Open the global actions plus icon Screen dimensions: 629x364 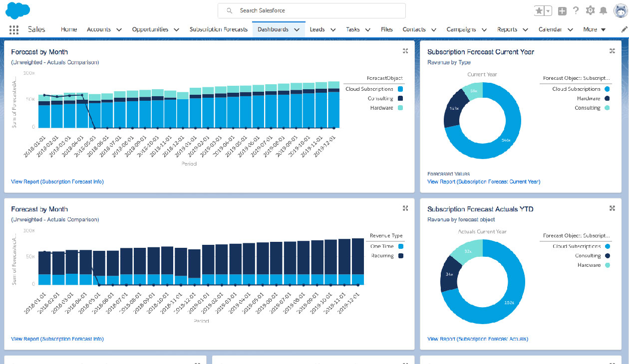click(562, 11)
